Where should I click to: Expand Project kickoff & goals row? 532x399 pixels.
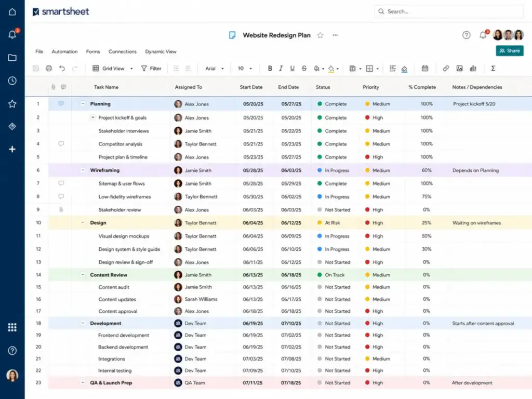point(92,117)
